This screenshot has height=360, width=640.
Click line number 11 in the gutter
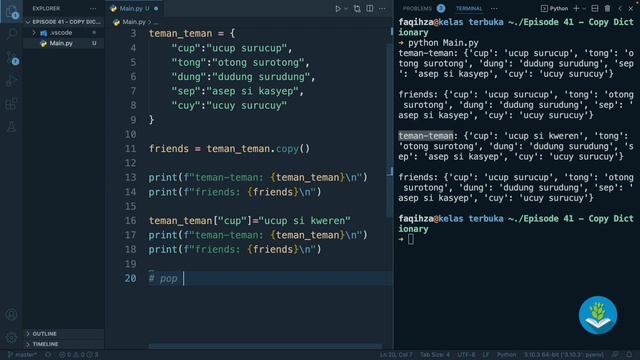coord(130,149)
